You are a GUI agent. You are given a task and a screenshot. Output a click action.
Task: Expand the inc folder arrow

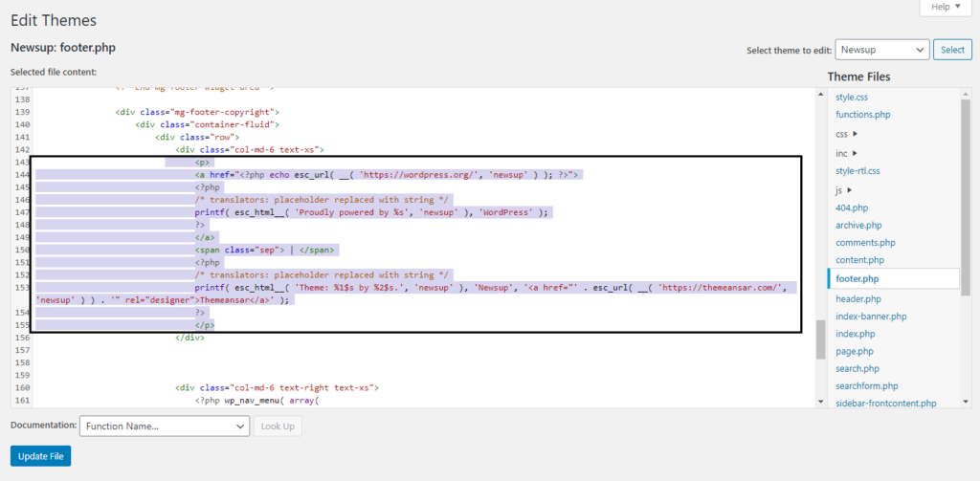[x=855, y=153]
